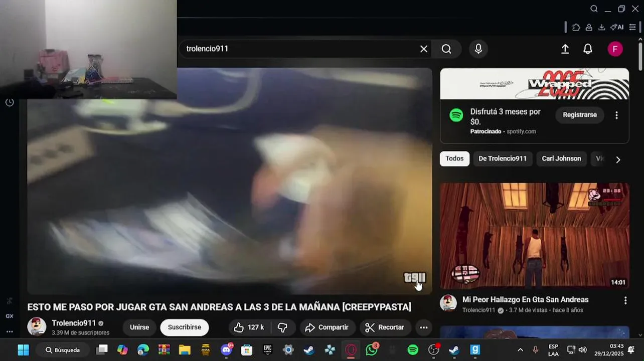Screen dimensions: 644x361
Task: Click the Recortar clip button
Action: [385, 327]
